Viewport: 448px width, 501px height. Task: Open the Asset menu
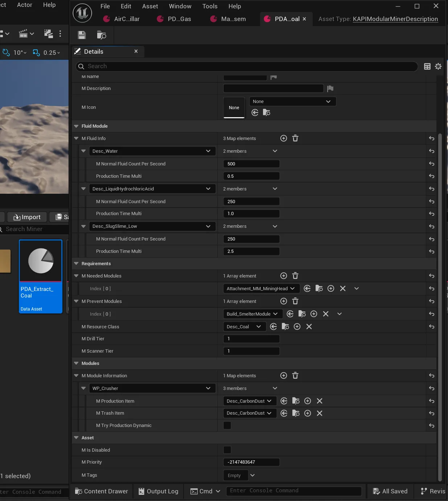coord(150,6)
